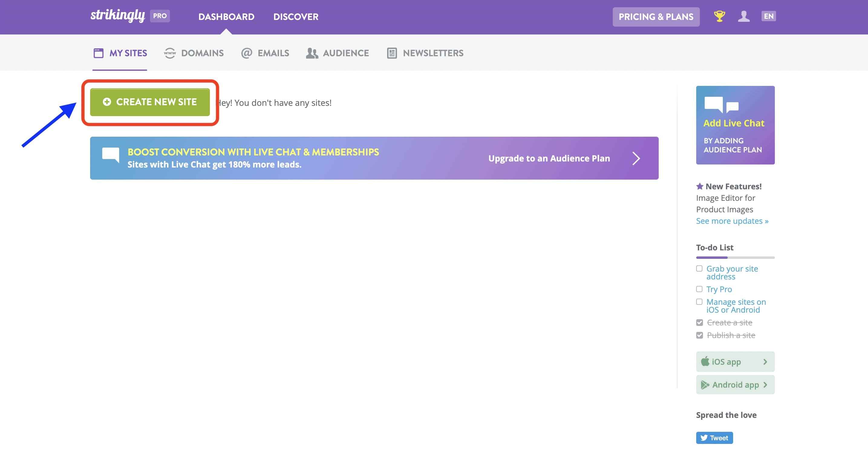The height and width of the screenshot is (456, 868).
Task: Click the Domains www globe icon
Action: pyautogui.click(x=170, y=53)
